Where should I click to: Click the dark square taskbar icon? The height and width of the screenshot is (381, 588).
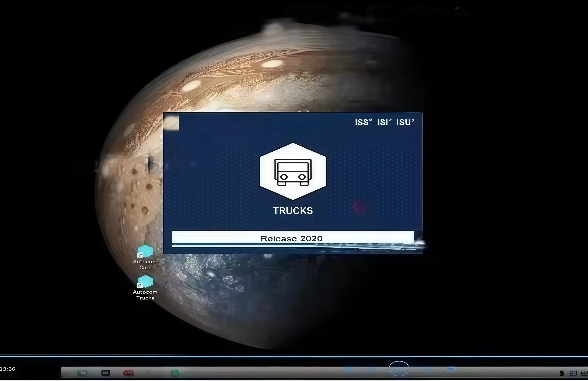click(105, 373)
